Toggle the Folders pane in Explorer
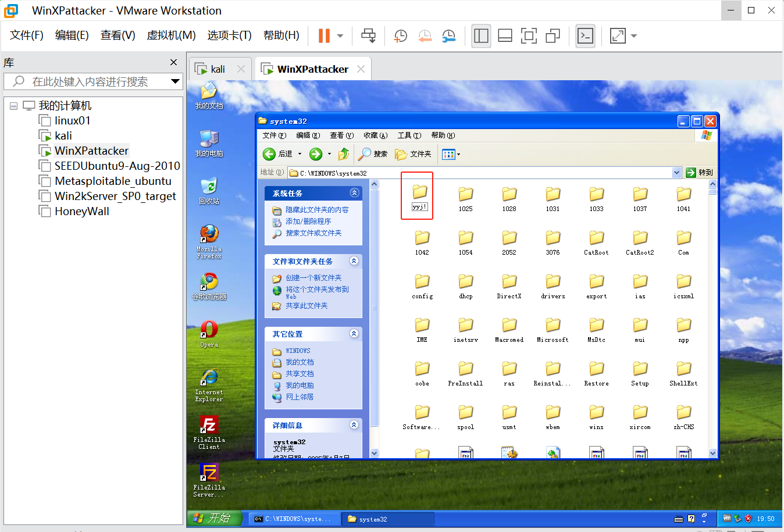Image resolution: width=784 pixels, height=532 pixels. pos(413,154)
